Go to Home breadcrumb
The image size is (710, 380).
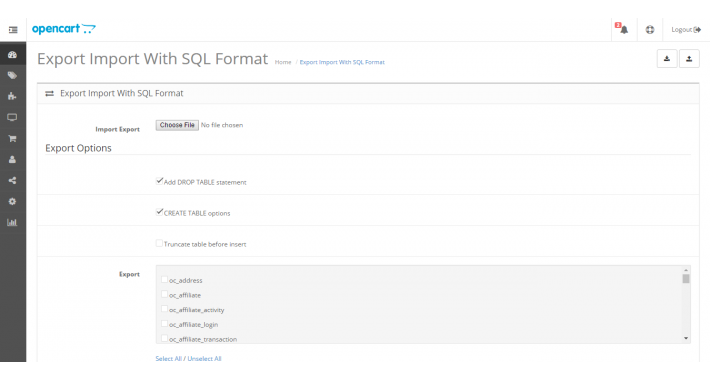pyautogui.click(x=283, y=62)
